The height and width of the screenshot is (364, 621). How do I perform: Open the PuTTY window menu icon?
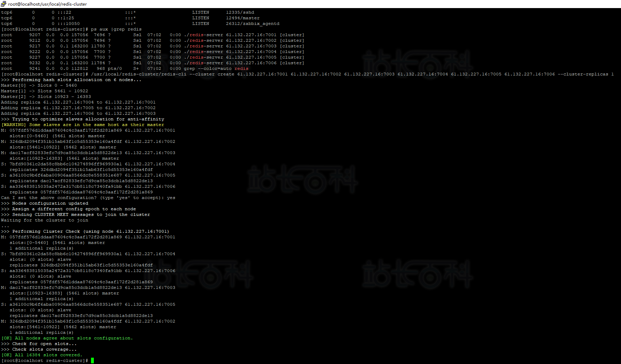(x=4, y=4)
